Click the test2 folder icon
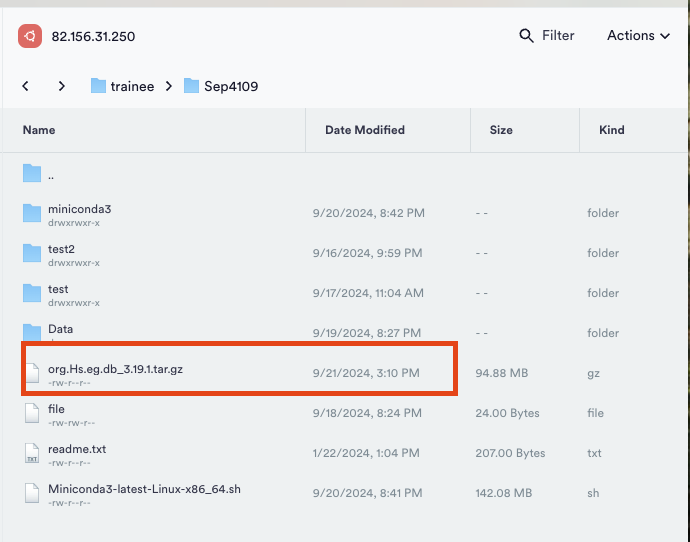Viewport: 690px width, 542px height. (32, 253)
